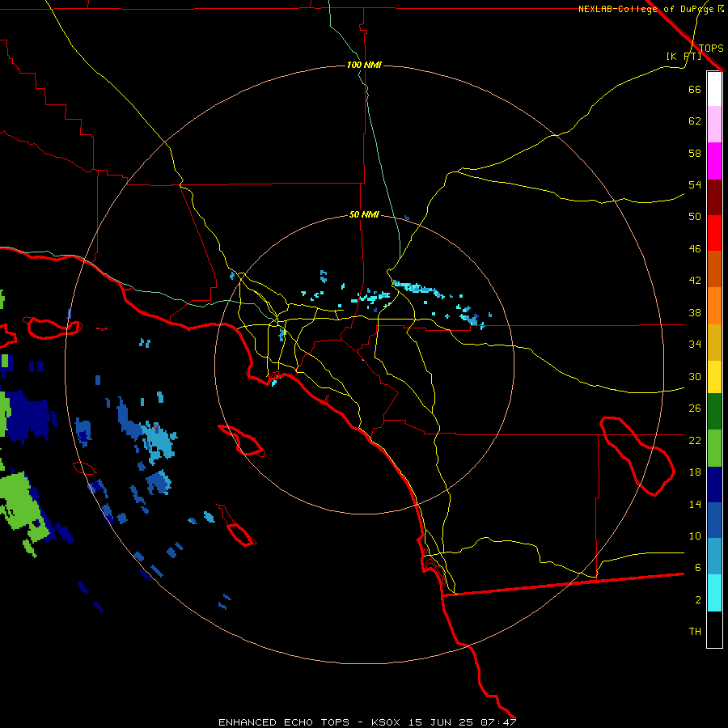Image resolution: width=728 pixels, height=728 pixels.
Task: Click the light pink color scale segment
Action: pos(714,124)
